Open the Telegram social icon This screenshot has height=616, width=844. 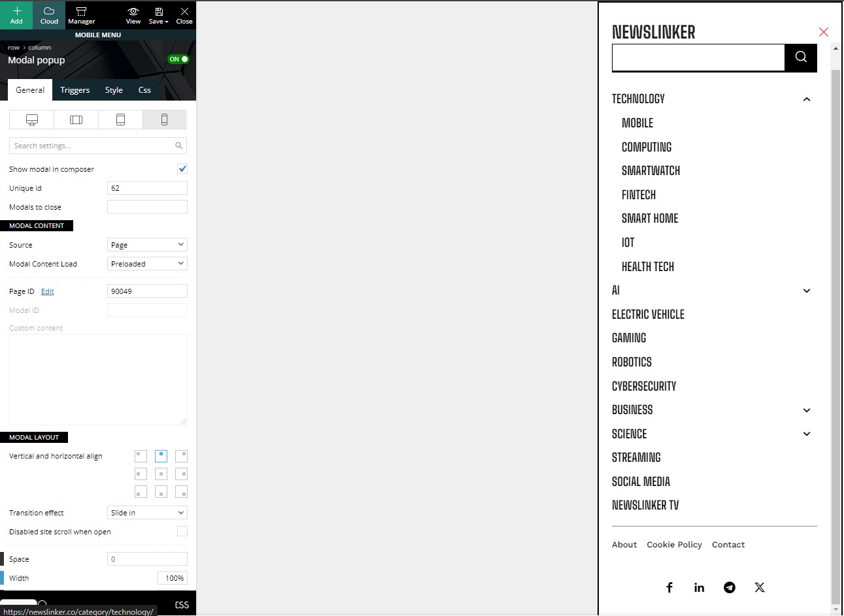(x=730, y=587)
